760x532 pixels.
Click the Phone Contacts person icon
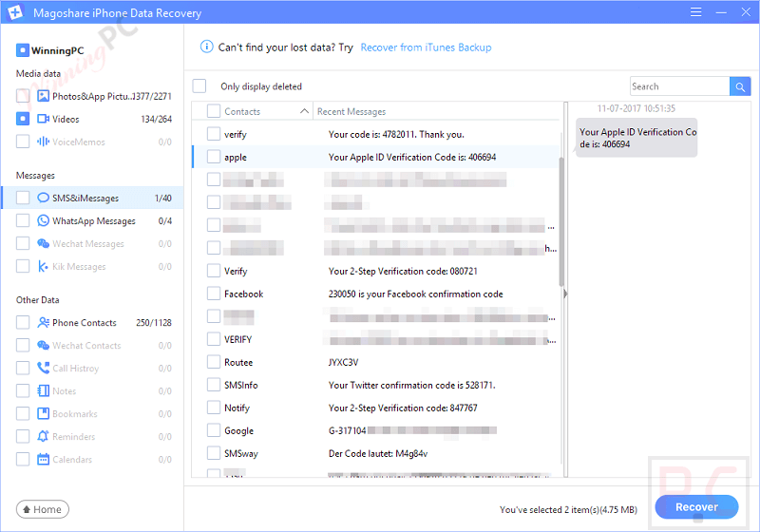43,322
